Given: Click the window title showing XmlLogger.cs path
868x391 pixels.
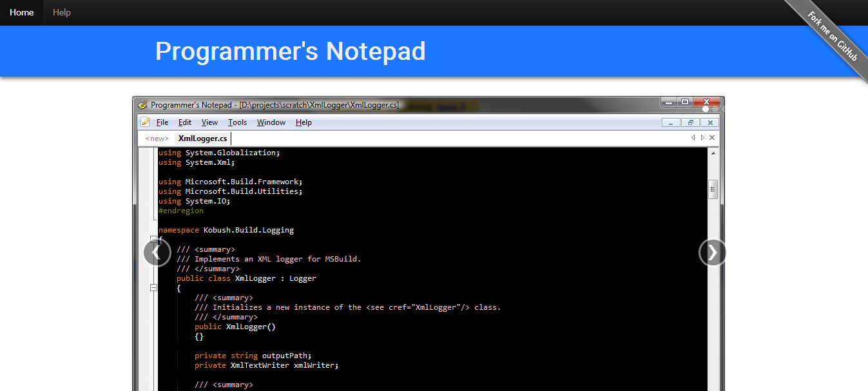Looking at the screenshot, I should tap(275, 105).
